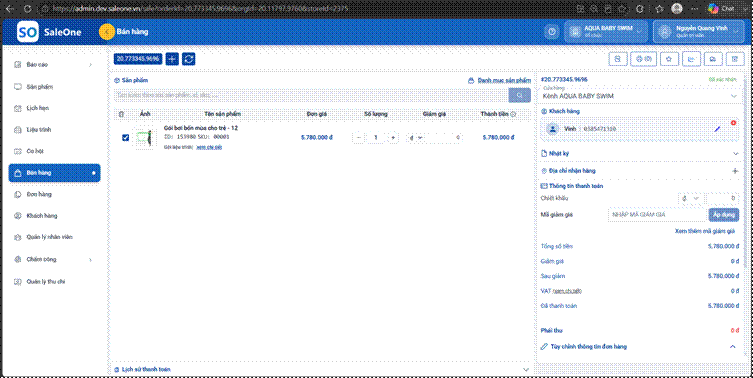Click the browser reload icon
This screenshot has width=753, height=378.
[28, 9]
